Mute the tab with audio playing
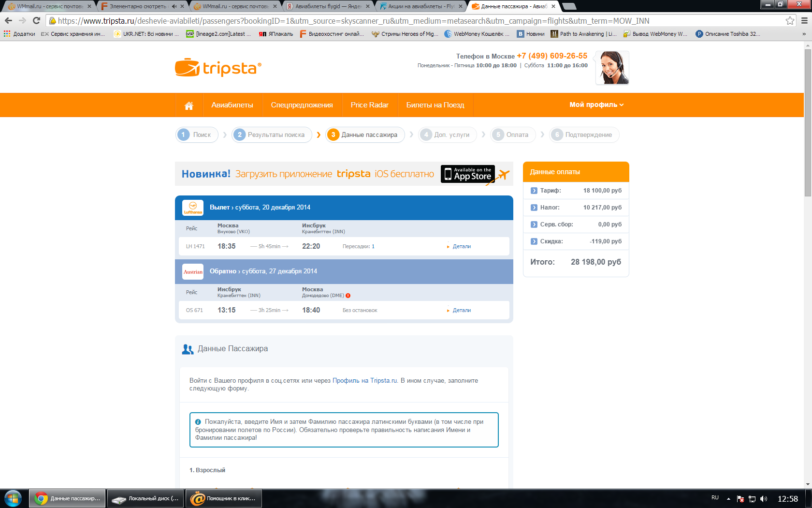The height and width of the screenshot is (508, 812). (x=174, y=6)
